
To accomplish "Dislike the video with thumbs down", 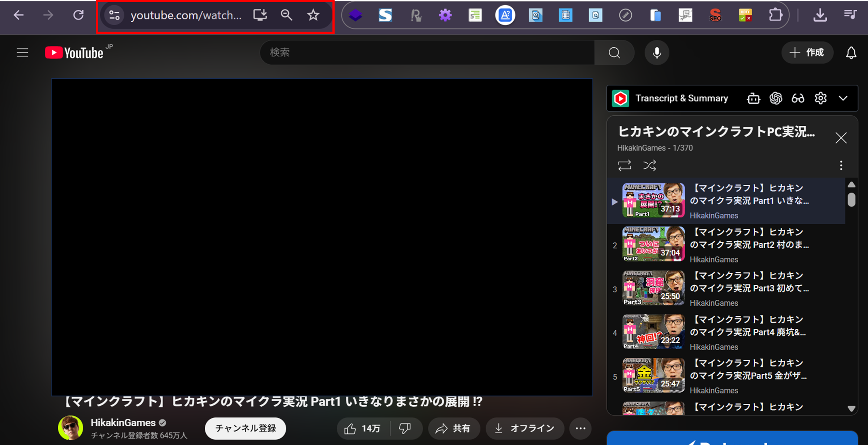I will [405, 429].
